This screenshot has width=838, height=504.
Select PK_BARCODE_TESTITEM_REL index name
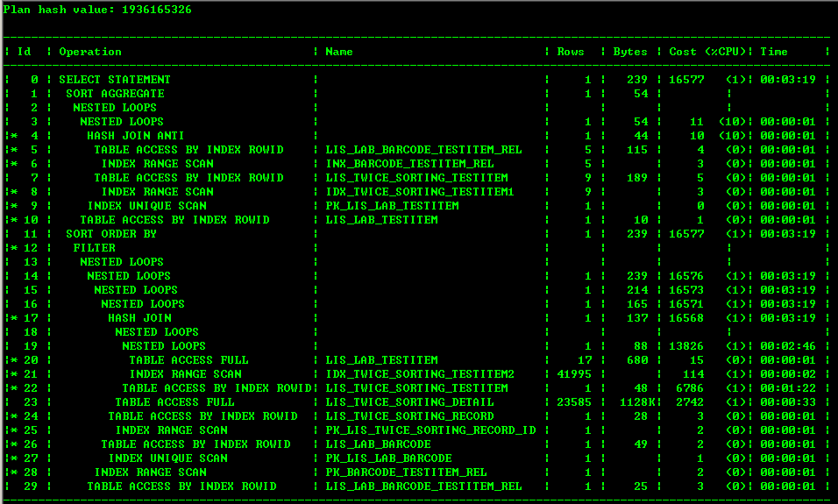pyautogui.click(x=406, y=472)
